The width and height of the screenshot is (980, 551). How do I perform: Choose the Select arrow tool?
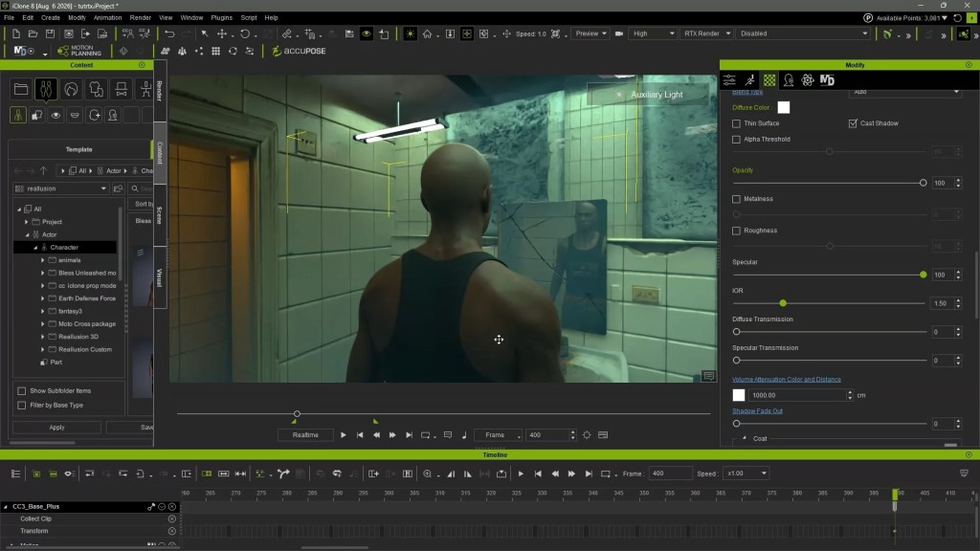pos(205,33)
